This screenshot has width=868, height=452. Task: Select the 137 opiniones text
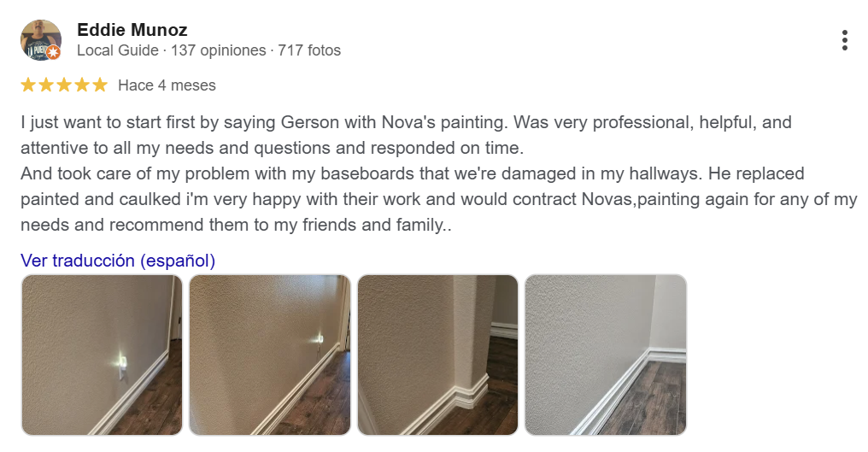coord(218,50)
